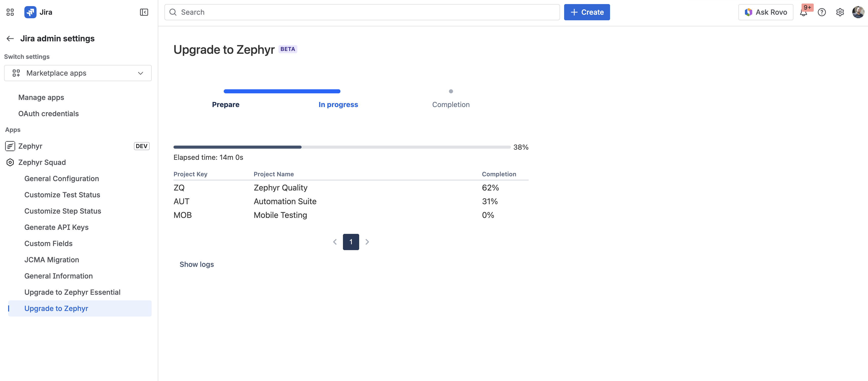The image size is (868, 381).
Task: Select Generate API Keys menu item
Action: (56, 227)
